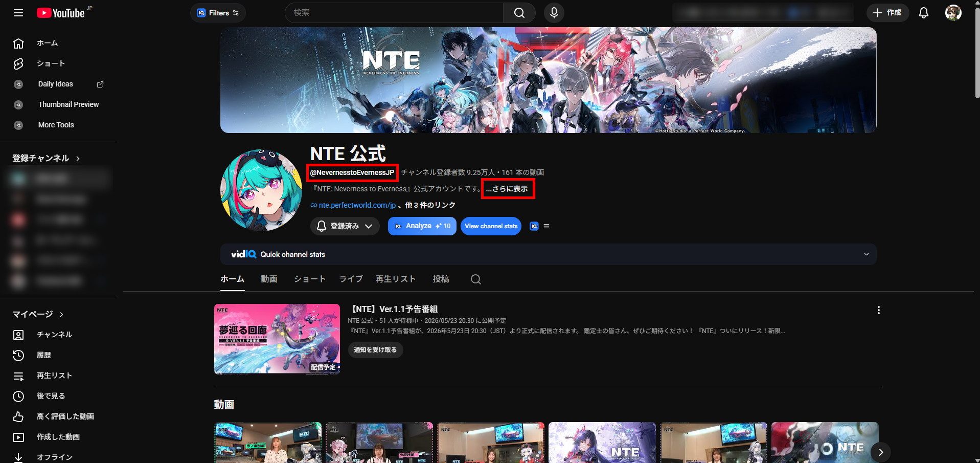Image resolution: width=980 pixels, height=463 pixels.
Task: Open Daily Ideas vidIQ tool
Action: coord(55,84)
